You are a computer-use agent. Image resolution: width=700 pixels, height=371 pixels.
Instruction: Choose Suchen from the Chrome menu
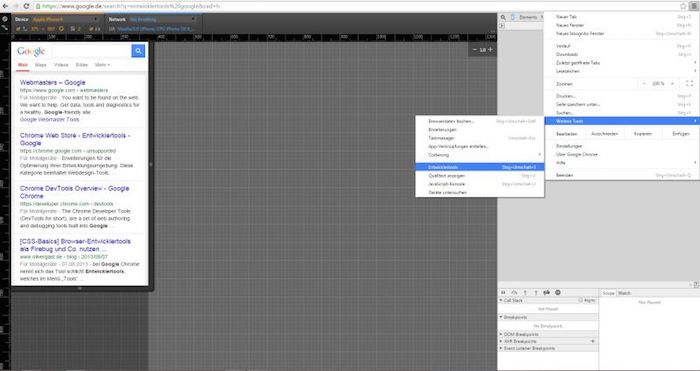coord(621,113)
